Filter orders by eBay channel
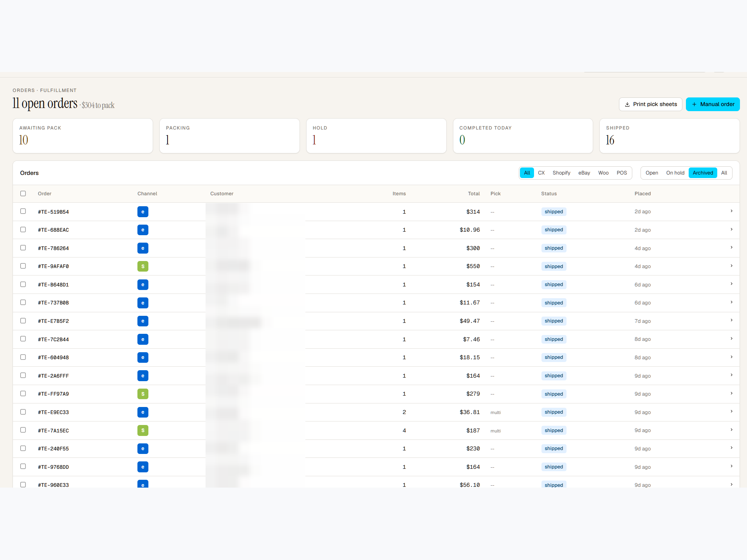Image resolution: width=747 pixels, height=560 pixels. coord(584,173)
